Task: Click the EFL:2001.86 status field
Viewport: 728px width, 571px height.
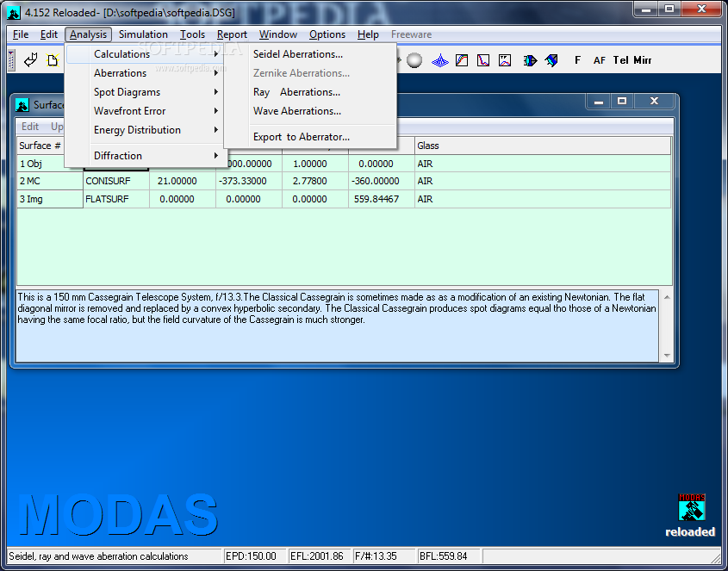Action: 318,556
